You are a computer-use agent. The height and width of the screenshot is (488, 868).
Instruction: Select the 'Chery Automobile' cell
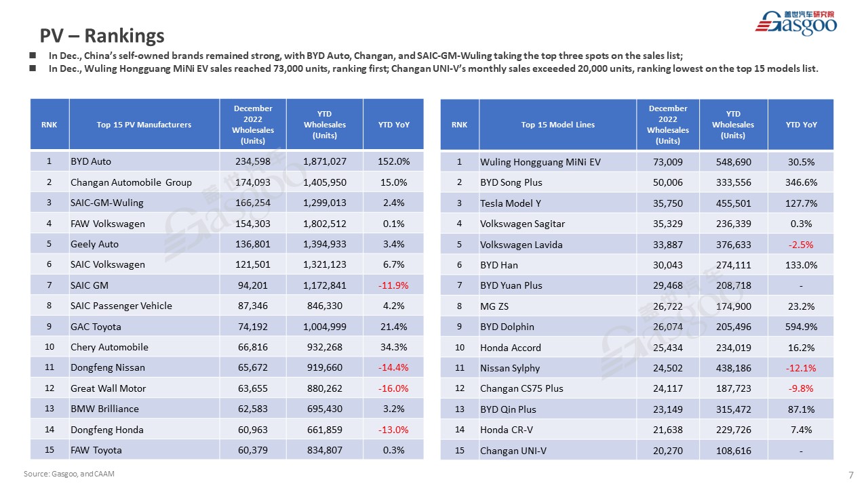144,347
